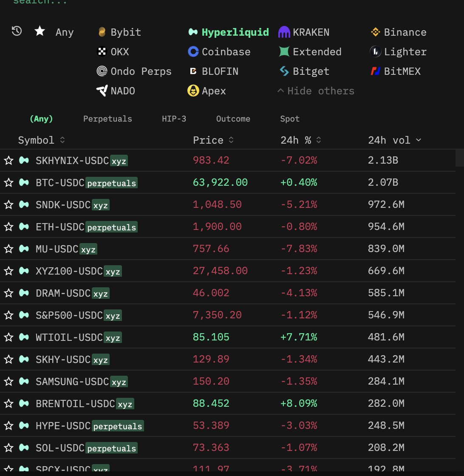464x476 pixels.
Task: Mark DRAM-USDC as favorite
Action: (8, 293)
